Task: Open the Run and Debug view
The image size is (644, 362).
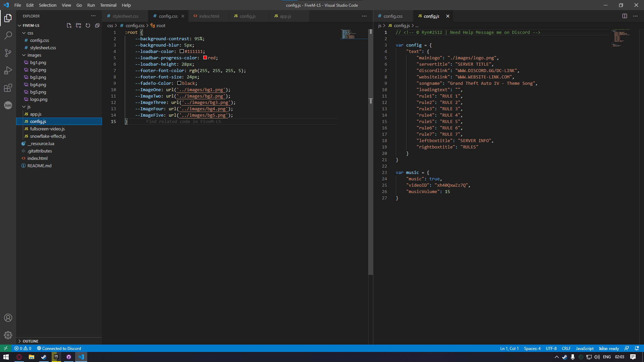Action: click(8, 70)
